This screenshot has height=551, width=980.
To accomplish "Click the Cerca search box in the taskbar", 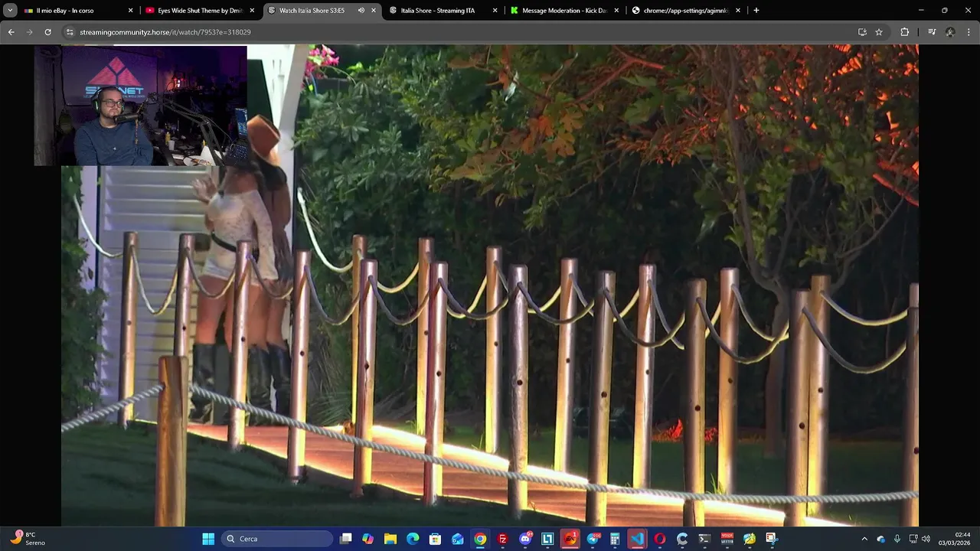I will tap(278, 539).
